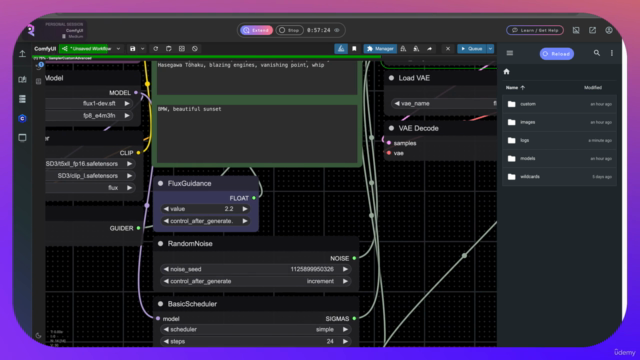Click the save workflow floppy disk icon
The width and height of the screenshot is (640, 360).
[x=133, y=49]
